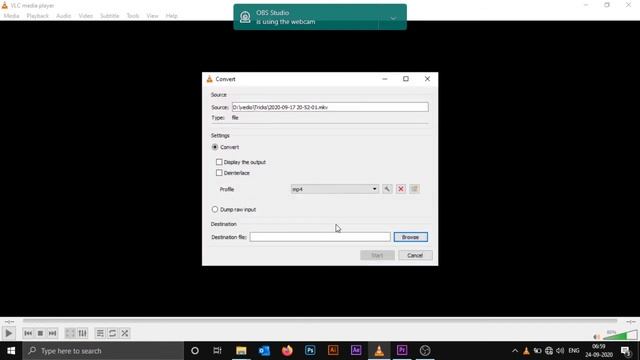640x360 pixels.
Task: Show hidden system tray icons
Action: point(515,351)
